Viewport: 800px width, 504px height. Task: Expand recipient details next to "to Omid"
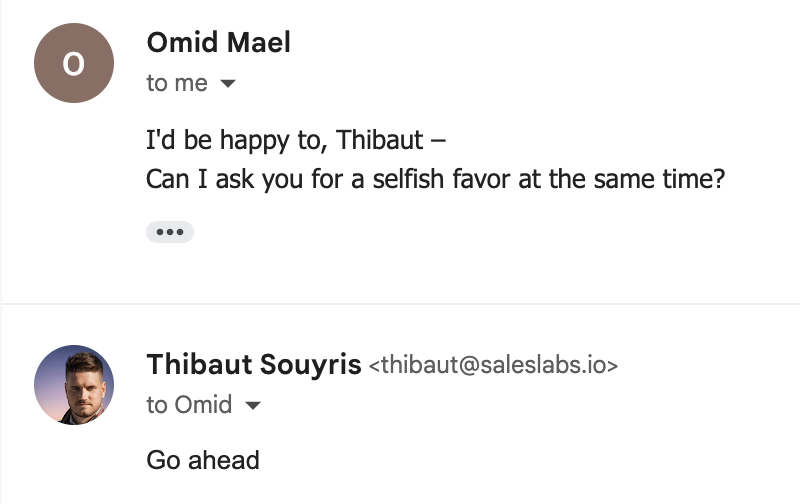tap(253, 406)
